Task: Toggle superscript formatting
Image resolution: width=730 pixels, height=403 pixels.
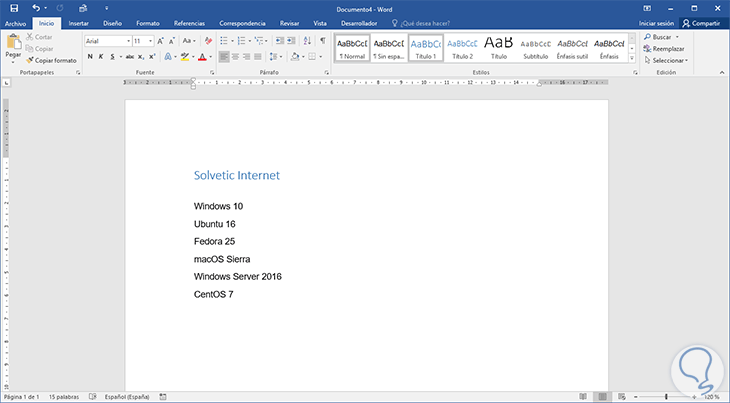Action: (152, 57)
